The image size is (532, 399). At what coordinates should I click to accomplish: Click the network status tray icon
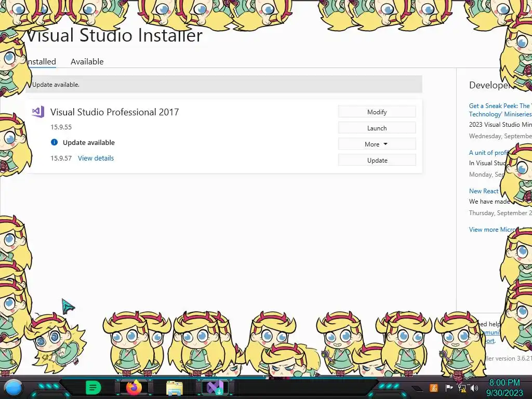point(462,388)
